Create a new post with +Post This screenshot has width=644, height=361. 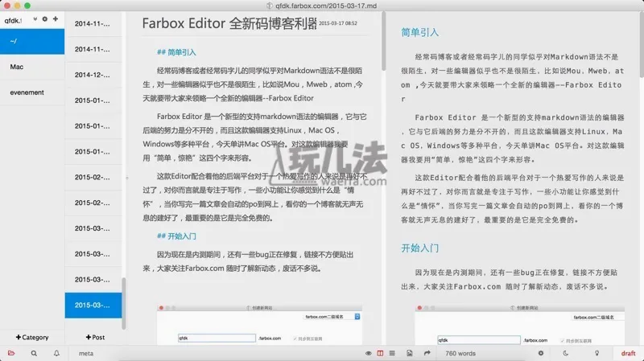(x=95, y=337)
